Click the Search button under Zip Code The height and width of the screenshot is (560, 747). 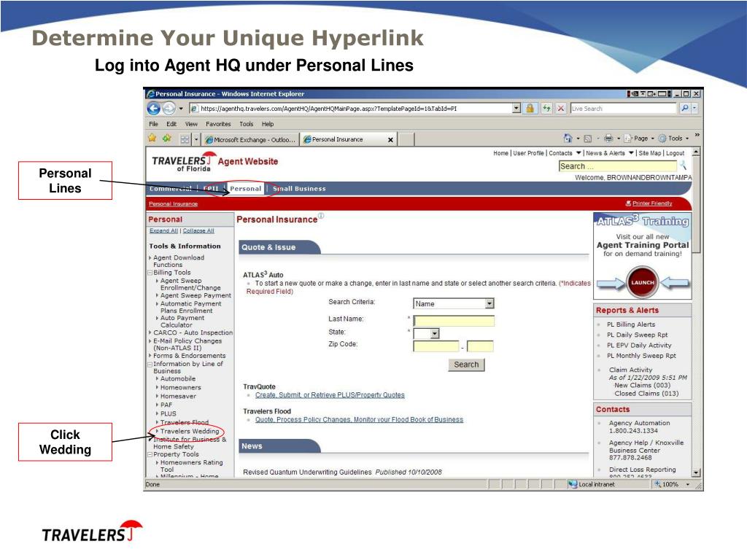[x=466, y=365]
